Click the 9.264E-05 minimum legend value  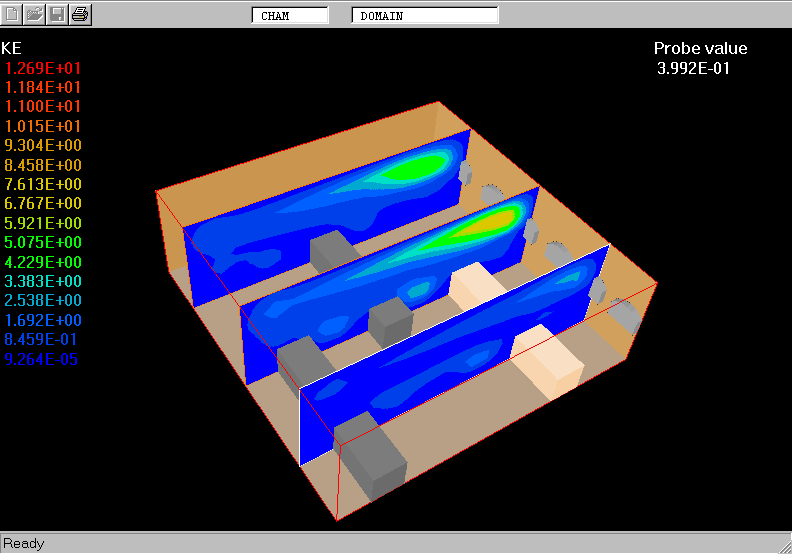(43, 359)
